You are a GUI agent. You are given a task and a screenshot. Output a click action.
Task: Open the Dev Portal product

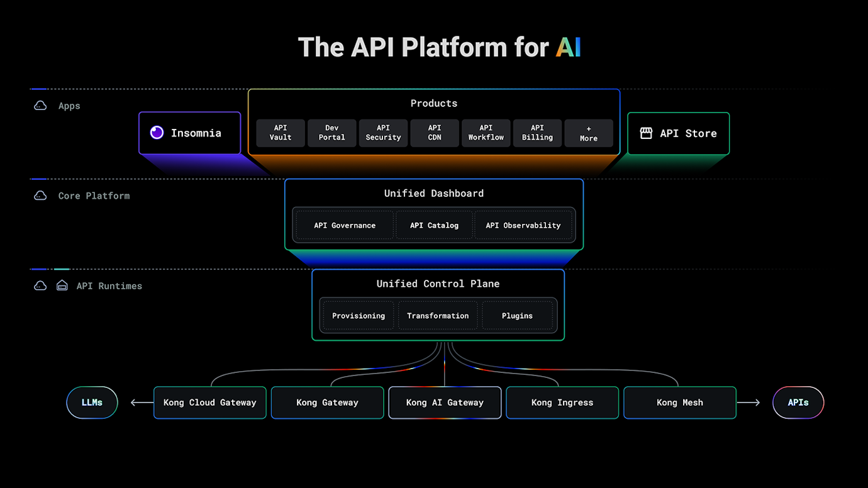coord(331,133)
